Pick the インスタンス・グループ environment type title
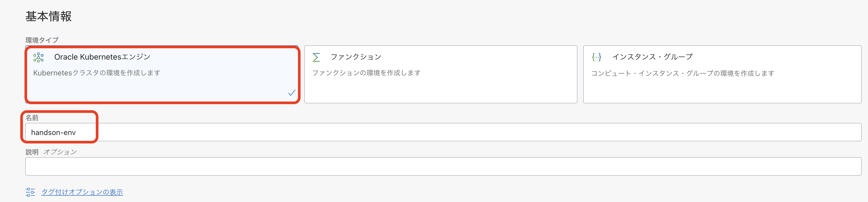 pos(652,57)
